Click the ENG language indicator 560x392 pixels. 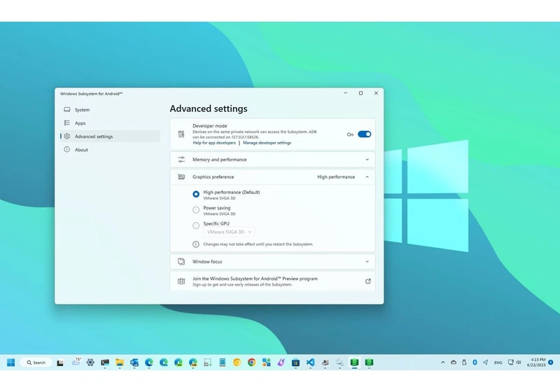(x=498, y=363)
